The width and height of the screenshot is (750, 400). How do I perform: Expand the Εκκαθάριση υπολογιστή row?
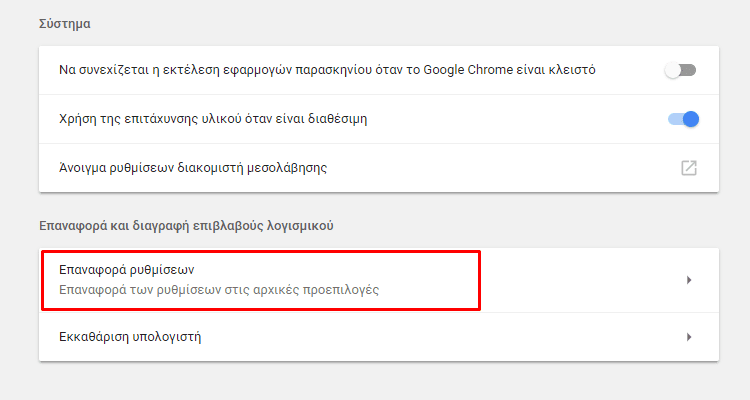coord(379,337)
